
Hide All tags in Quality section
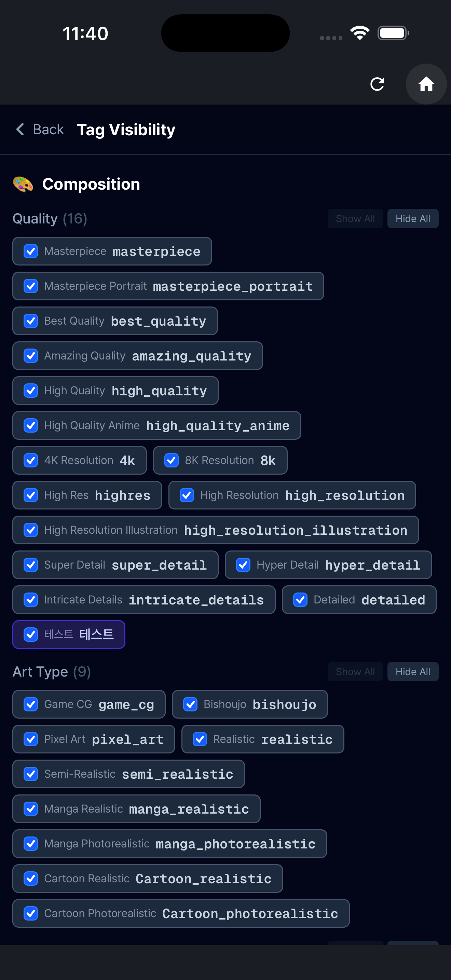(413, 218)
